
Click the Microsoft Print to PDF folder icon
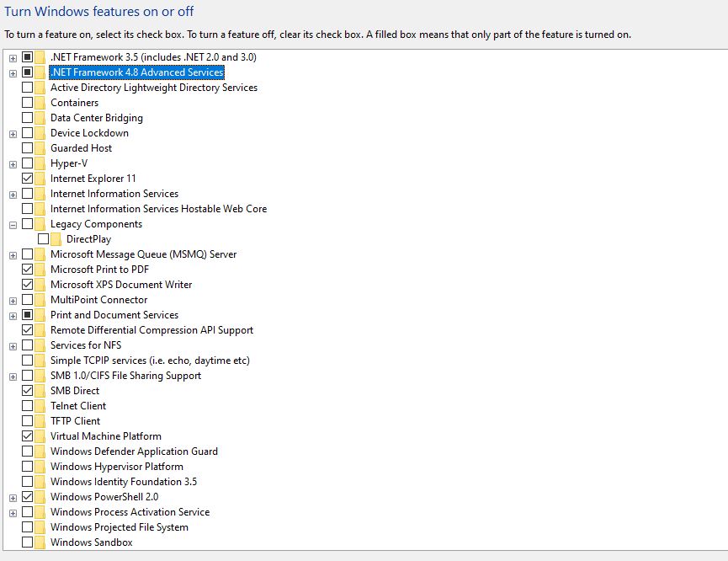click(40, 270)
